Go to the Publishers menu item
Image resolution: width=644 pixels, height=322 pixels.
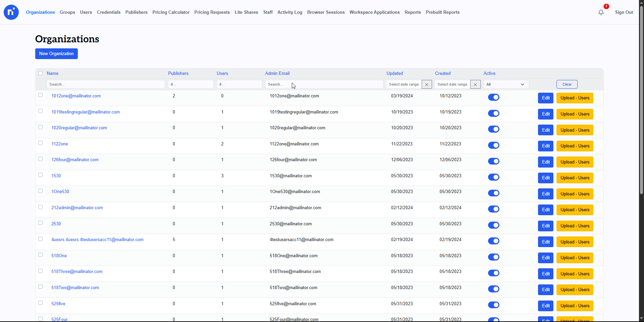pos(136,12)
